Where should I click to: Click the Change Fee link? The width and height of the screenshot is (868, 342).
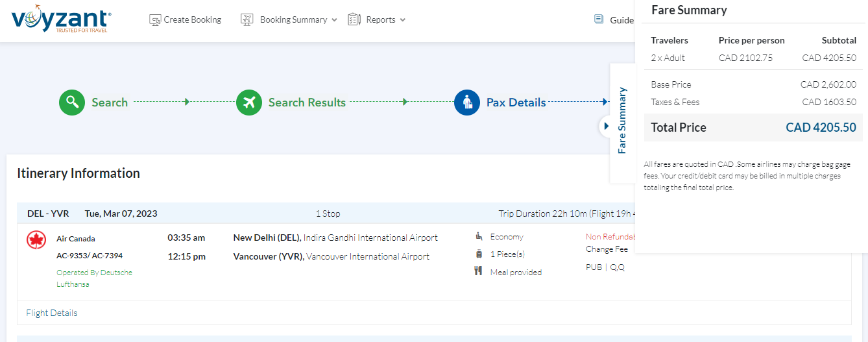click(x=607, y=249)
